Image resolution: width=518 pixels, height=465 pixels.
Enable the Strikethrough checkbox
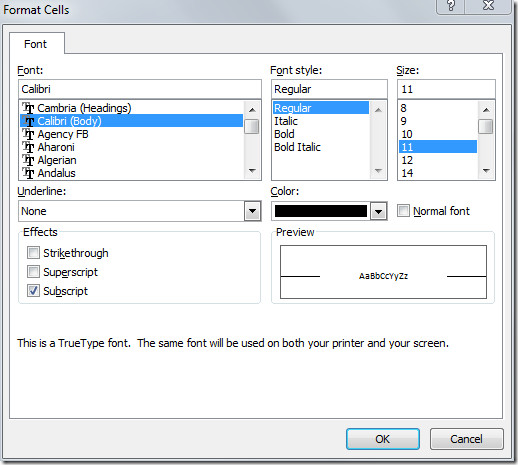(x=33, y=253)
